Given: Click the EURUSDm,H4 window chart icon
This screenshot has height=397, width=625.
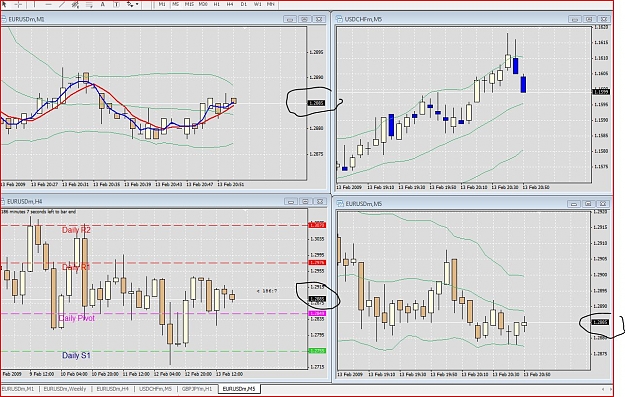Looking at the screenshot, I should coord(4,202).
